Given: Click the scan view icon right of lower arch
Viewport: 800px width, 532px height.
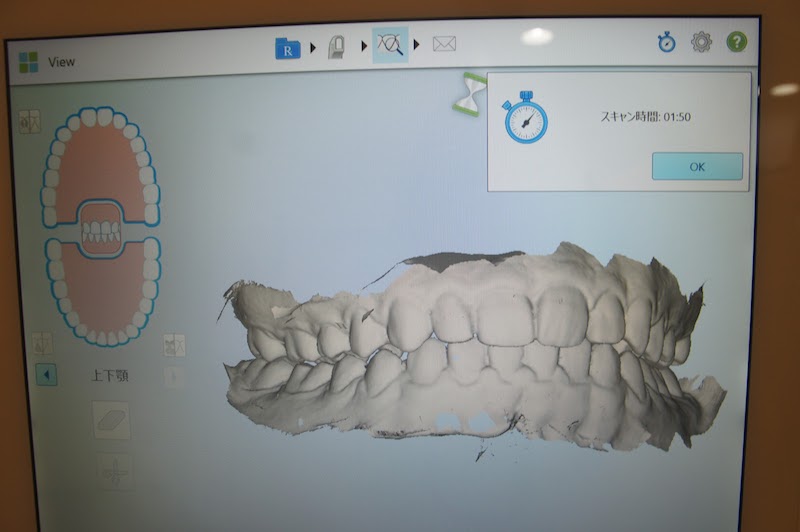Looking at the screenshot, I should (x=174, y=345).
